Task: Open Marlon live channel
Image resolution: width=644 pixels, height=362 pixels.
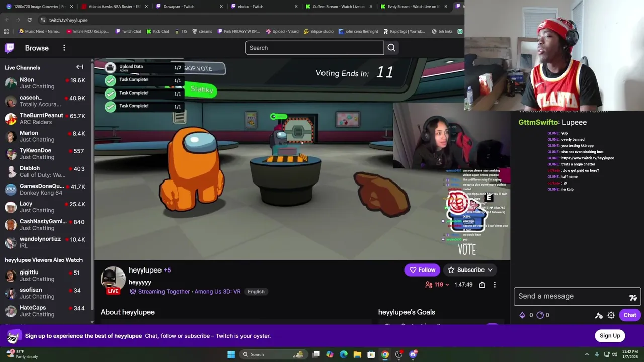Action: pyautogui.click(x=45, y=136)
